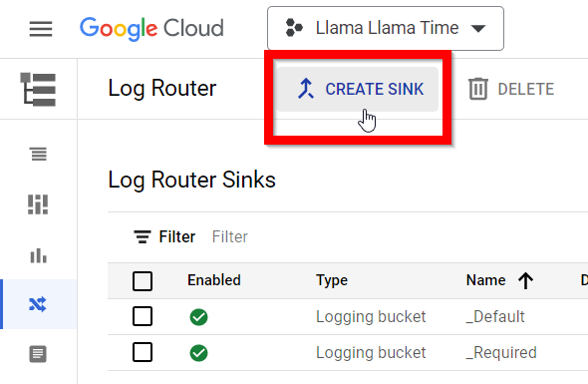This screenshot has height=384, width=588.
Task: Open the hamburger navigation menu
Action: (x=41, y=29)
